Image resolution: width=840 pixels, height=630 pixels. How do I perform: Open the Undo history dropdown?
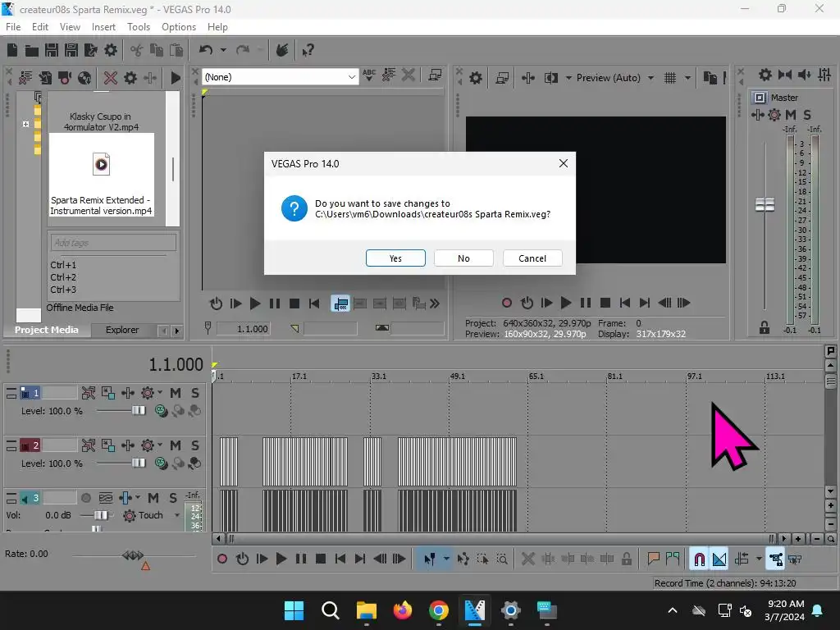click(223, 50)
